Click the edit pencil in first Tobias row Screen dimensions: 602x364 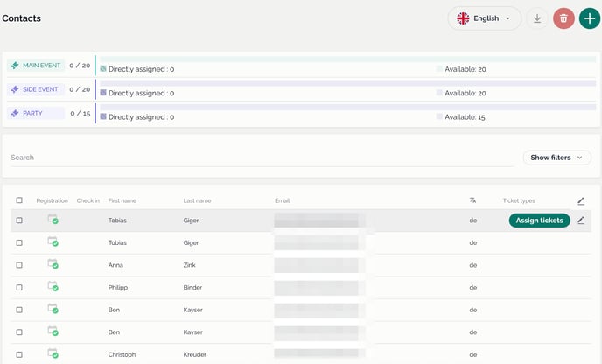pos(581,220)
